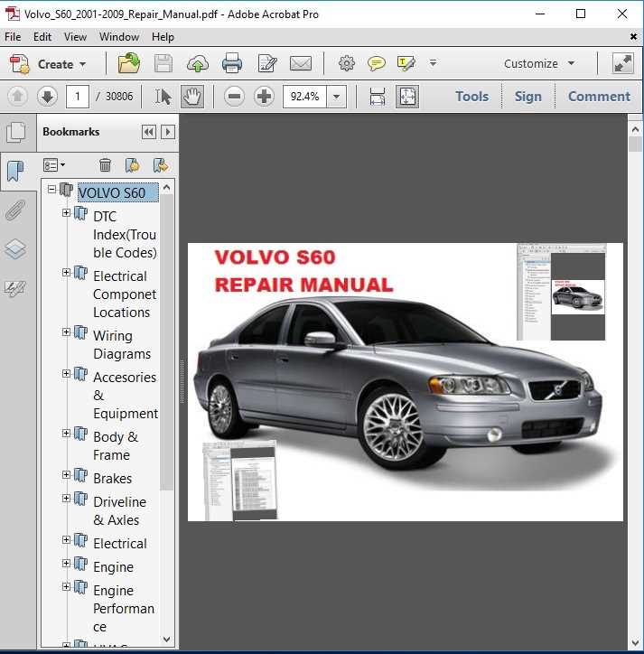
Task: Open the View menu
Action: (75, 37)
